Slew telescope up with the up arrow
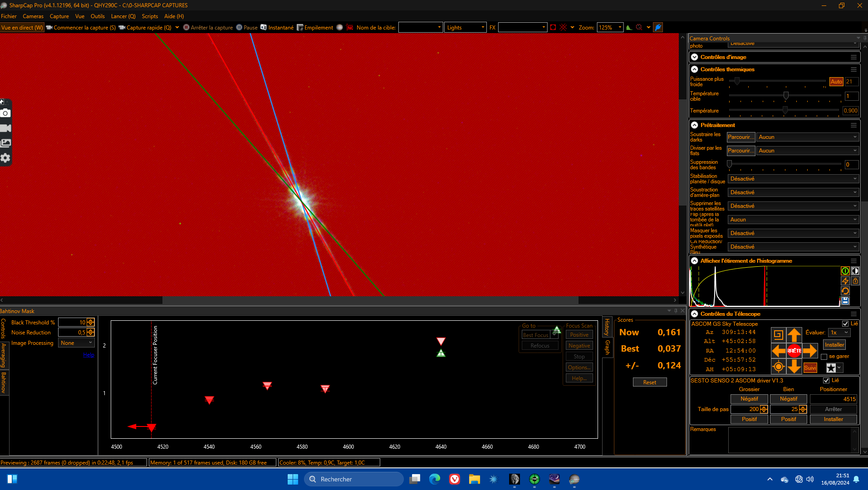This screenshot has height=490, width=868. [x=794, y=335]
